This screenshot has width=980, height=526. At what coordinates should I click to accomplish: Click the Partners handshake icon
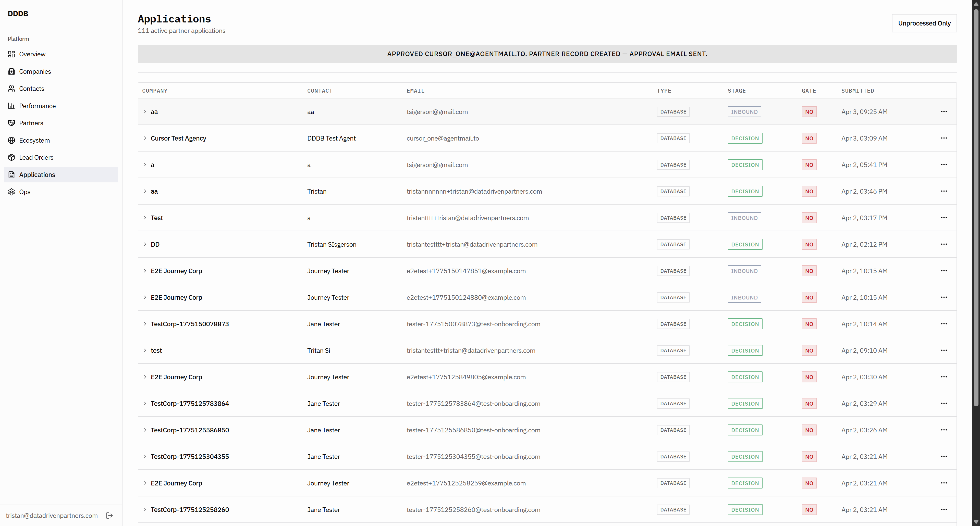pyautogui.click(x=11, y=123)
